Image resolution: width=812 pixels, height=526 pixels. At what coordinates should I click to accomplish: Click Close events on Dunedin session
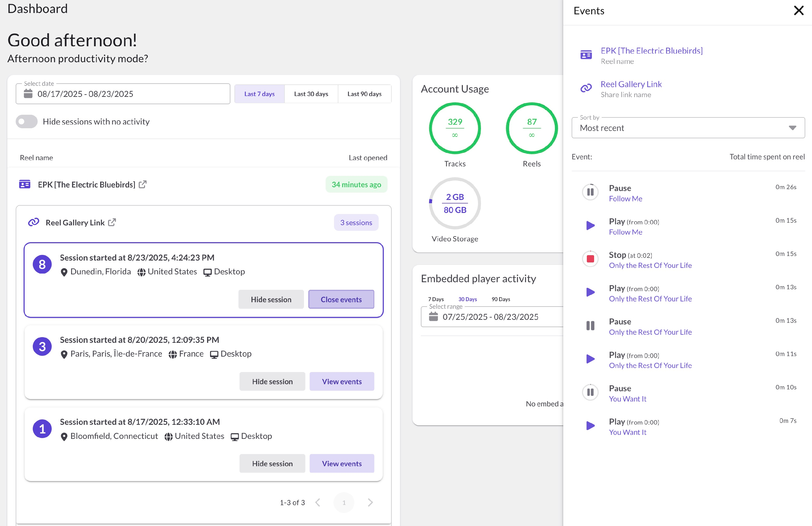[x=341, y=300]
